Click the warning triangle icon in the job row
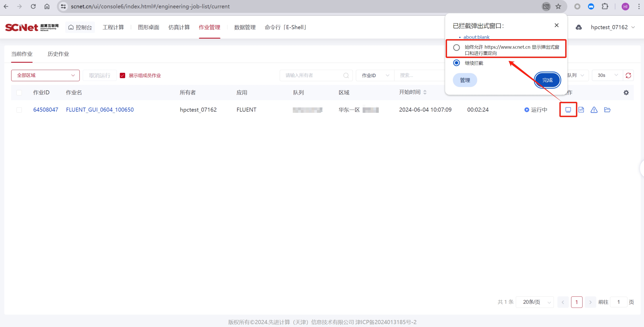644x327 pixels. tap(594, 109)
